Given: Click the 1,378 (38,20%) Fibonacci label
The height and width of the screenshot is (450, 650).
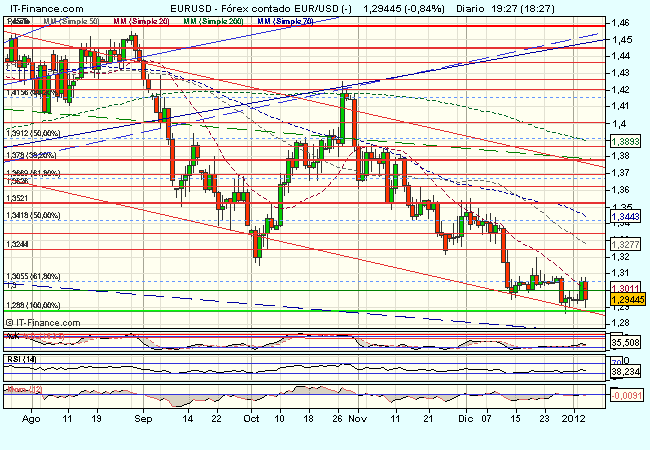Looking at the screenshot, I should [x=31, y=155].
